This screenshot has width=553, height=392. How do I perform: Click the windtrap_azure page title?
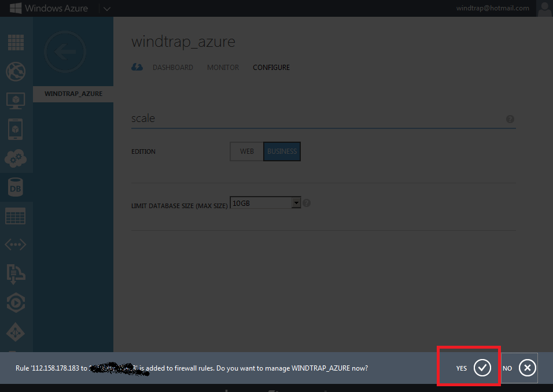coord(183,42)
